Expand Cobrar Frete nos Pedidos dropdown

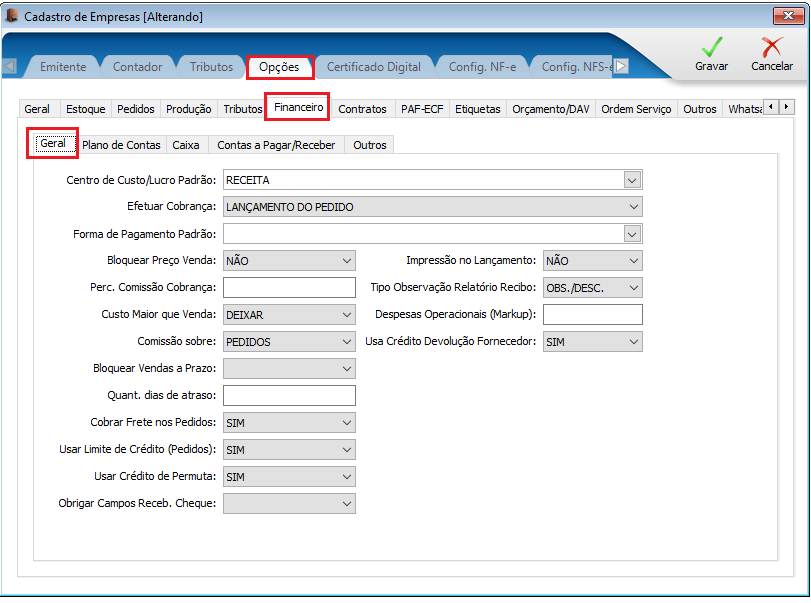(x=289, y=423)
